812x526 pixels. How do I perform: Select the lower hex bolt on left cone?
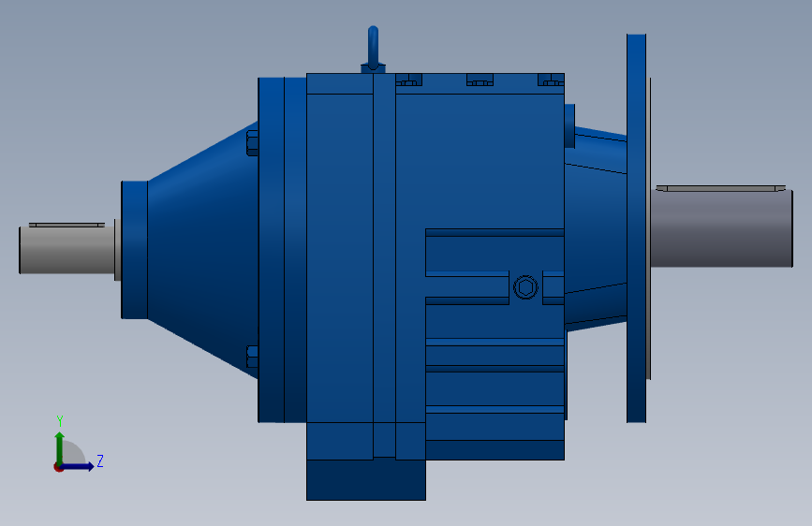tap(252, 357)
